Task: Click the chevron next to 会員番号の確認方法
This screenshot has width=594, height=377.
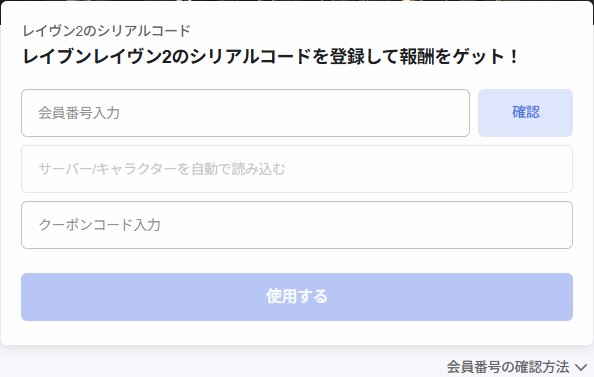Action: pos(581,367)
